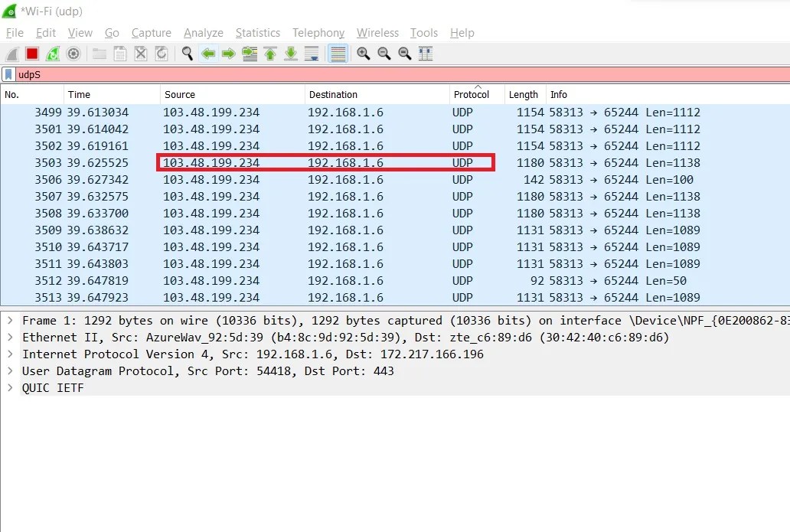Image resolution: width=790 pixels, height=532 pixels.
Task: Open the Wireless menu
Action: [378, 33]
